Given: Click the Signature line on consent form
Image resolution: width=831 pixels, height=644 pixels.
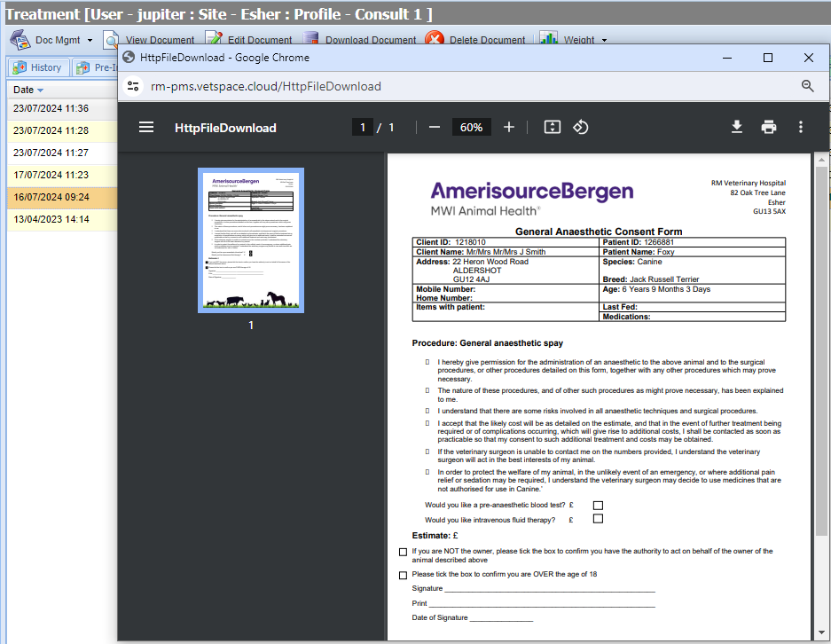Looking at the screenshot, I should pos(550,589).
